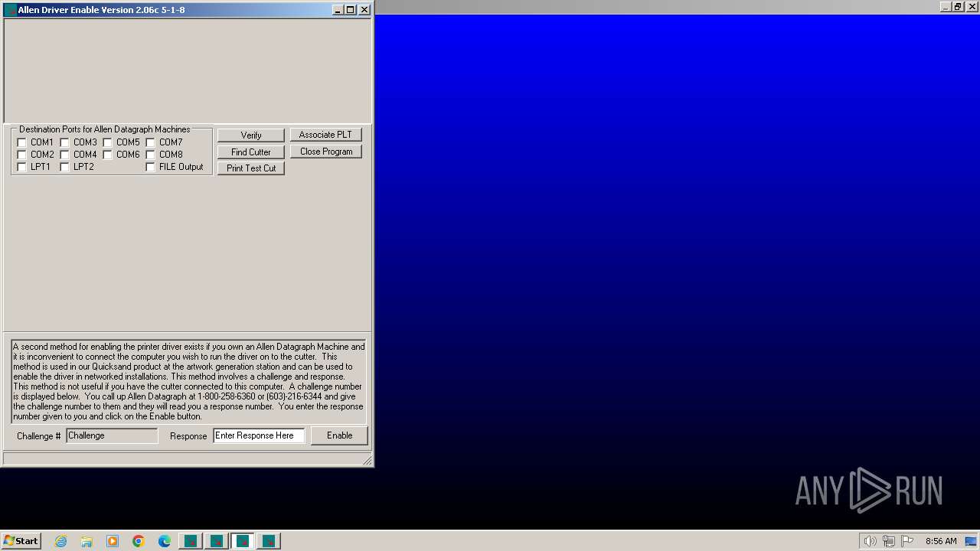Open Windows Media Player from taskbar

point(113,541)
